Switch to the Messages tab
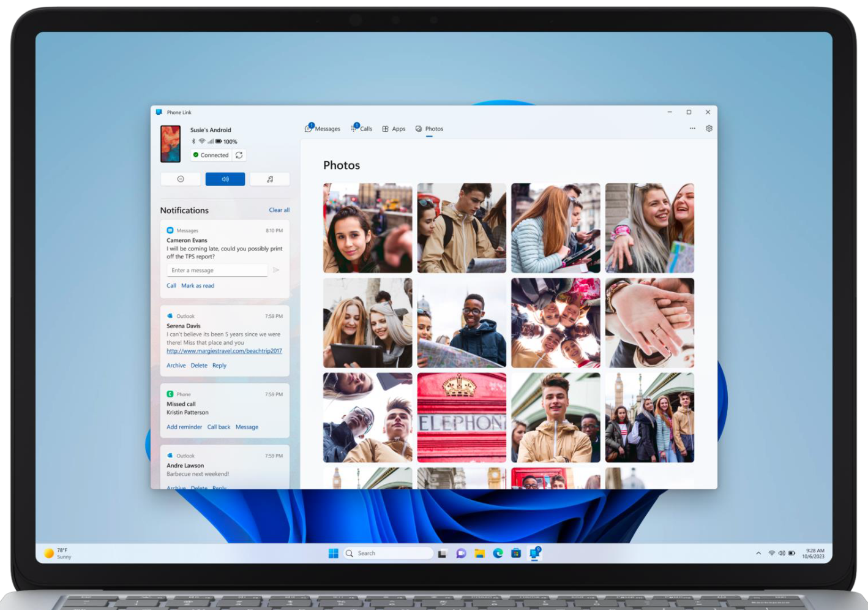This screenshot has height=610, width=868. pyautogui.click(x=323, y=129)
